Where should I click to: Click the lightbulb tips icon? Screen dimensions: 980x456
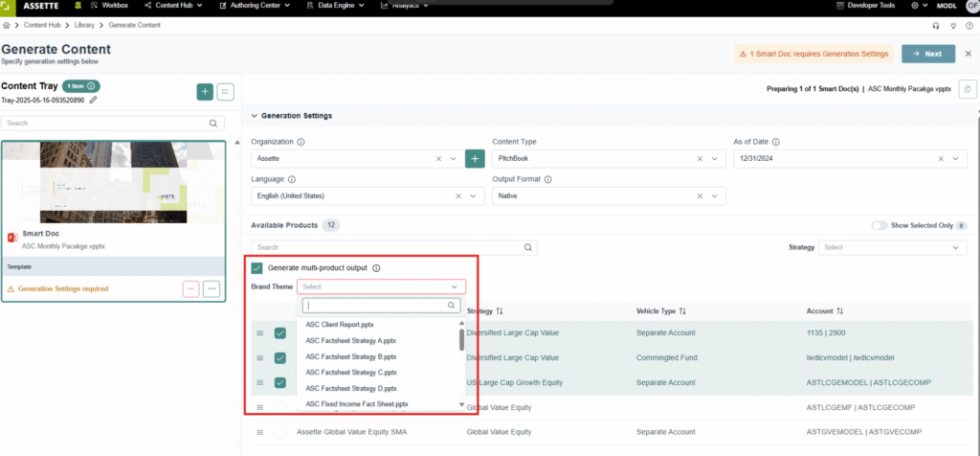point(953,26)
